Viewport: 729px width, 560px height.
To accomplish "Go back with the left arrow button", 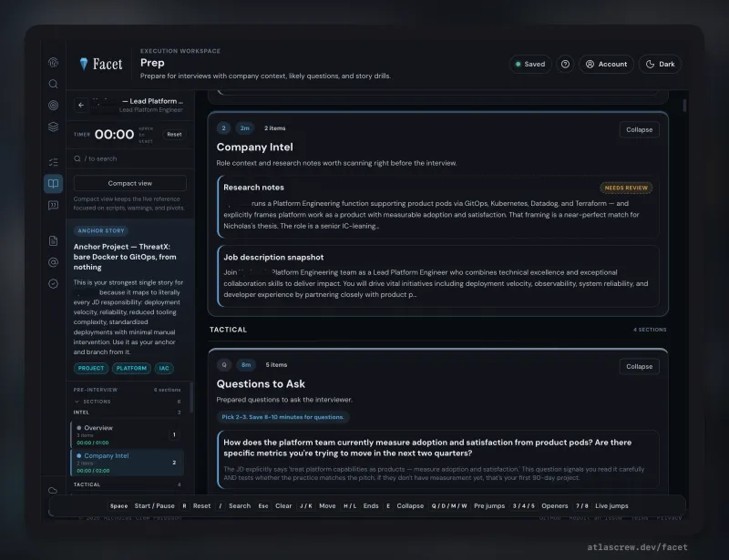I will click(81, 105).
